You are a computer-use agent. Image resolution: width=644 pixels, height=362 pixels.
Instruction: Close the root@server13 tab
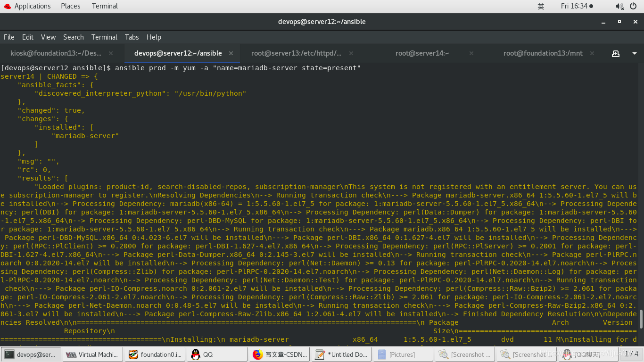pyautogui.click(x=351, y=53)
